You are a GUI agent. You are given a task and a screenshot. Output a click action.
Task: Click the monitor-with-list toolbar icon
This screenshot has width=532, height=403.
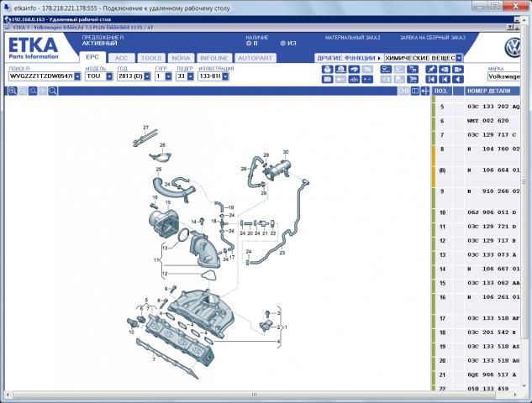tap(386, 70)
